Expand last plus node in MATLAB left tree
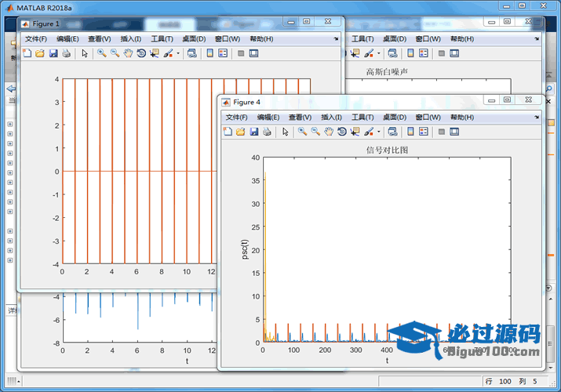 (10, 260)
